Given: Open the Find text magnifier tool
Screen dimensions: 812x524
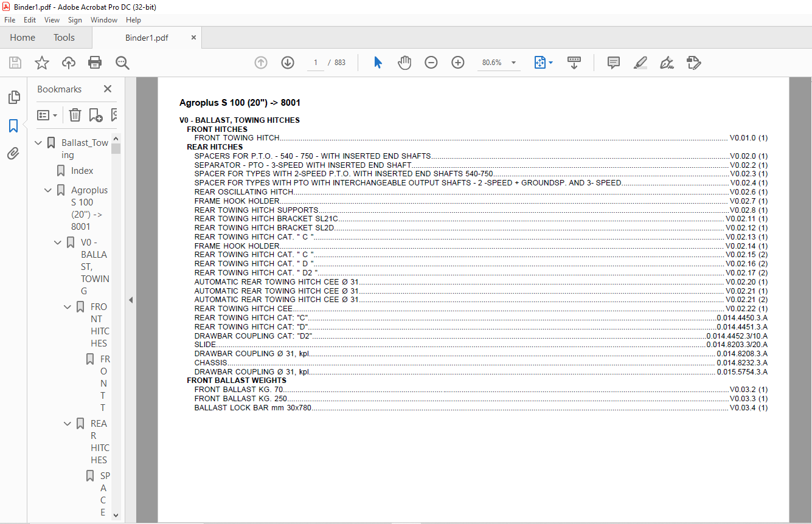Looking at the screenshot, I should (x=123, y=63).
